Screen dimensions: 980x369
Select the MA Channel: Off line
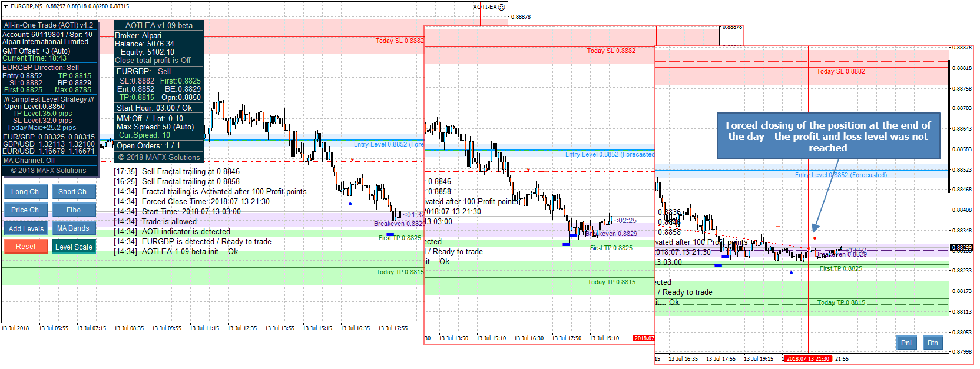click(29, 161)
